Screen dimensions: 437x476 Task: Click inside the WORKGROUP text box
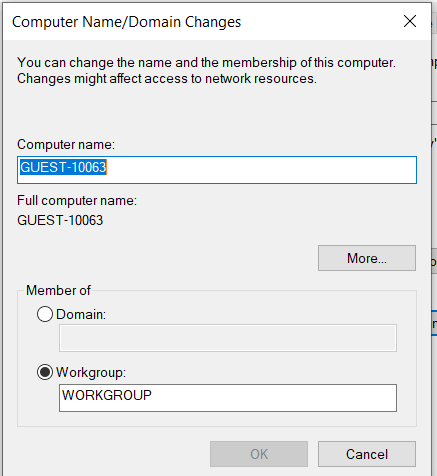pos(228,398)
